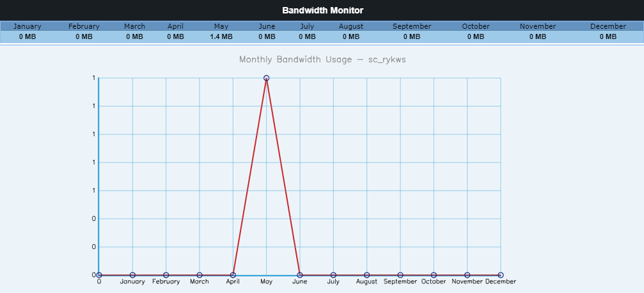
Task: Click the August column header
Action: point(350,26)
